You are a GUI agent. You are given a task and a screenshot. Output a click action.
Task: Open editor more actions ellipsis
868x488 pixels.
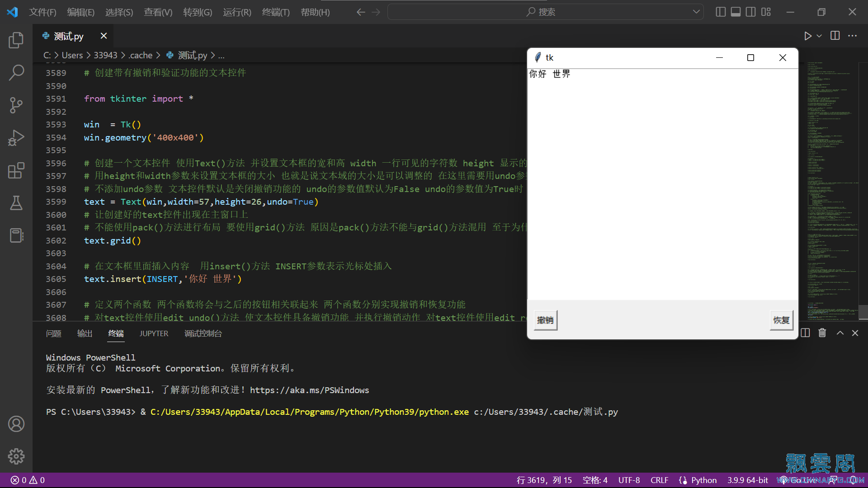pyautogui.click(x=852, y=36)
